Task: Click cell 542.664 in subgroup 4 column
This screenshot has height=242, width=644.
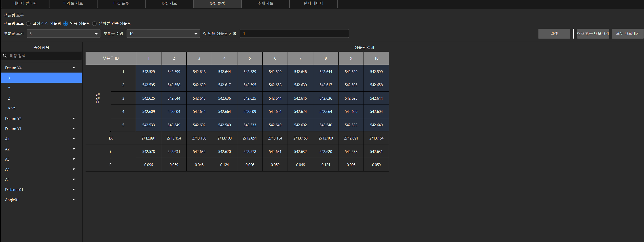Action: [x=225, y=112]
